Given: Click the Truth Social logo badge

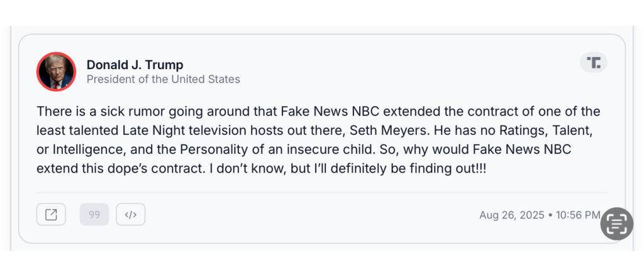Looking at the screenshot, I should [x=593, y=62].
